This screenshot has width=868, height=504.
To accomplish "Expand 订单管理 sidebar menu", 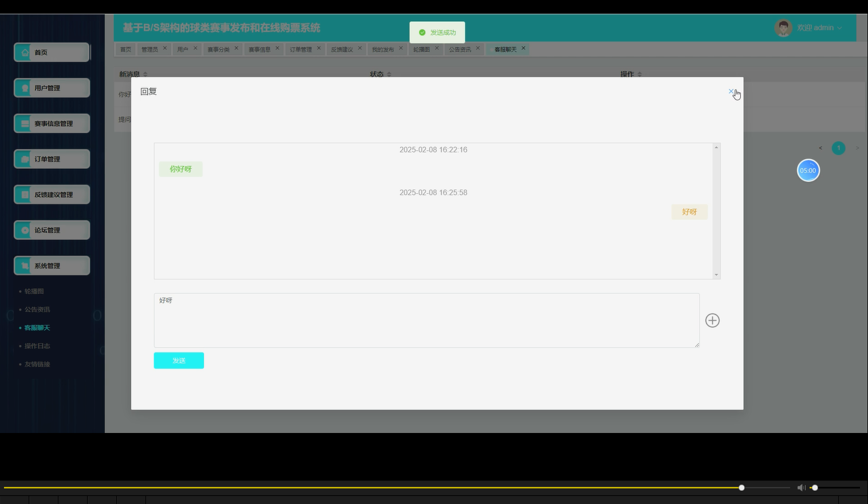I will coord(52,159).
